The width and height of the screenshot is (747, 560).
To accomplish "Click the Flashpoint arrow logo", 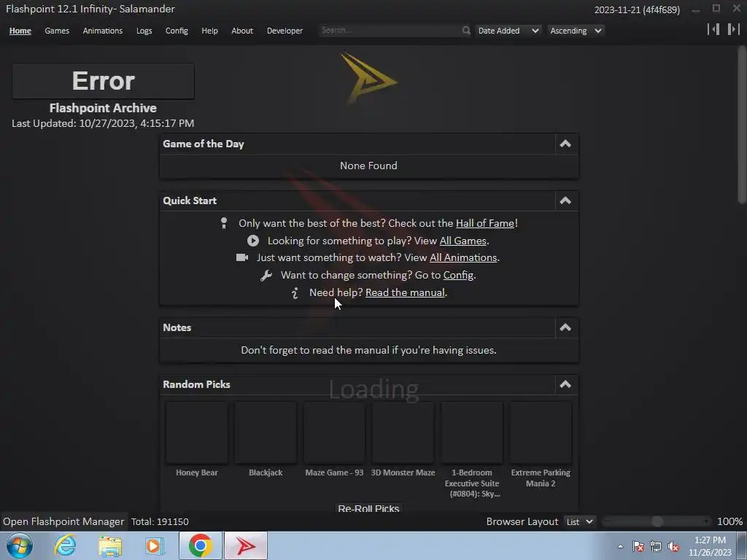I will 368,79.
